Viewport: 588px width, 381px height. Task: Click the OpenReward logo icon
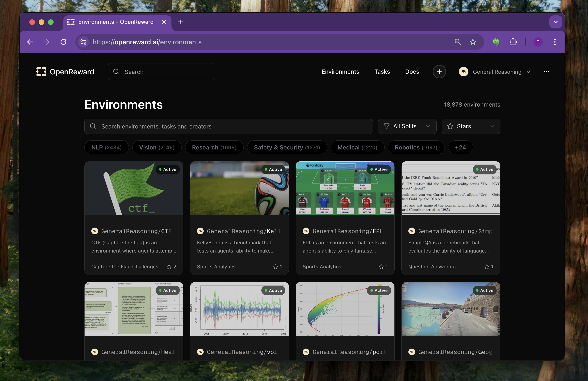click(41, 72)
